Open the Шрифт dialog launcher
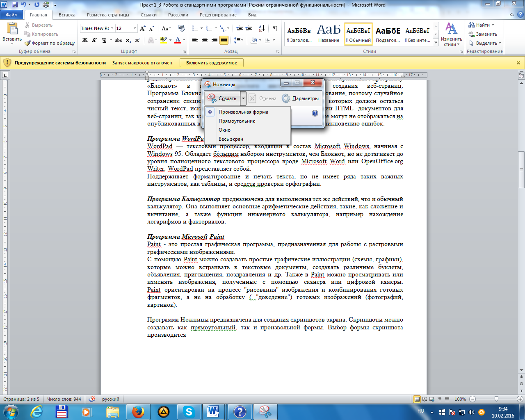Screen dimensions: 525x420 [x=185, y=52]
